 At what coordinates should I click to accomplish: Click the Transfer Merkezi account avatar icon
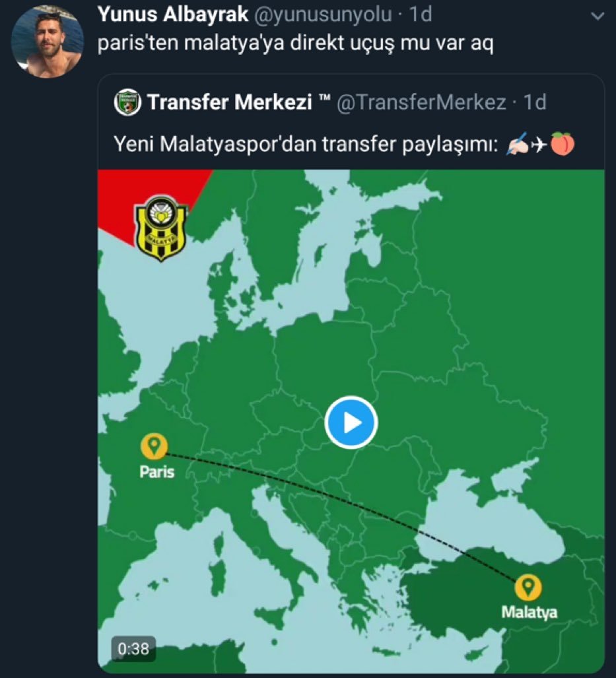pyautogui.click(x=126, y=103)
